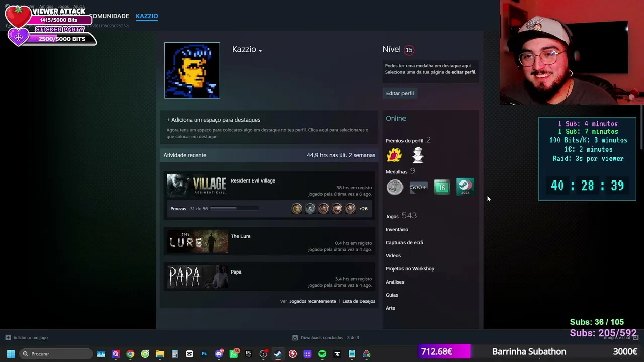This screenshot has height=362, width=644.
Task: Open the Arte link
Action: tap(390, 308)
